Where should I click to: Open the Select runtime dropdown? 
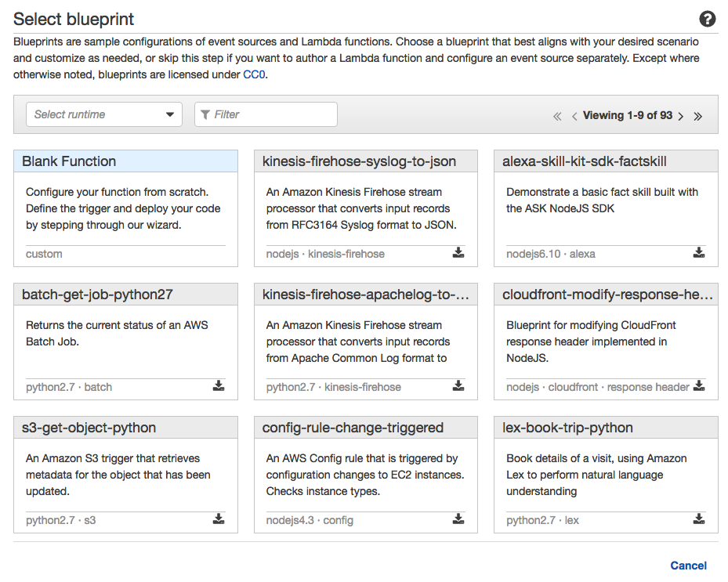point(104,114)
